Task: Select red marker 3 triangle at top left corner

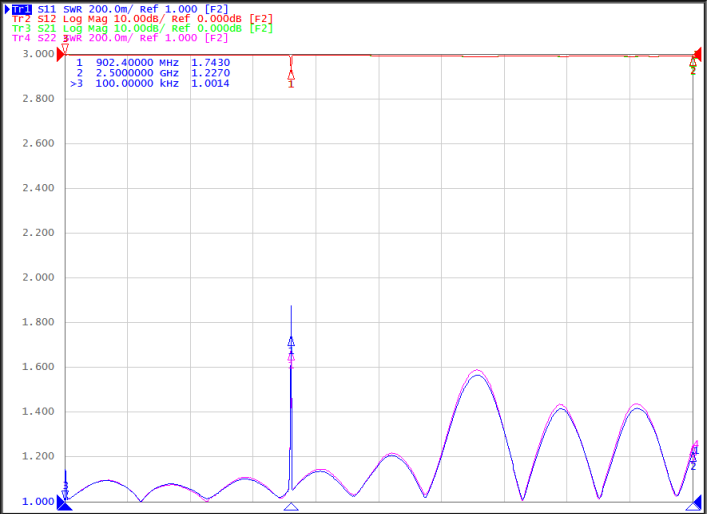Action: (65, 47)
